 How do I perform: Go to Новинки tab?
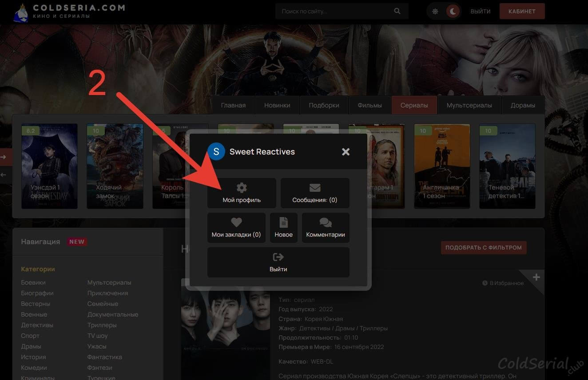(277, 105)
